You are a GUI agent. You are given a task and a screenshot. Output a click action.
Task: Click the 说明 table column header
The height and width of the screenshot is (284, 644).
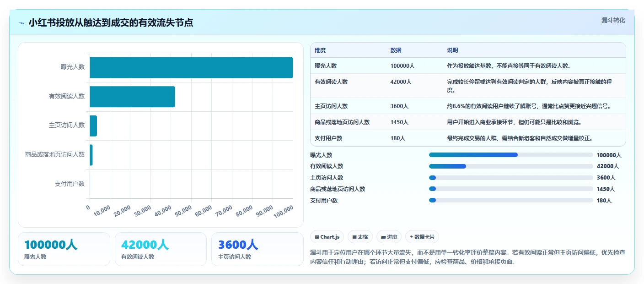[452, 50]
